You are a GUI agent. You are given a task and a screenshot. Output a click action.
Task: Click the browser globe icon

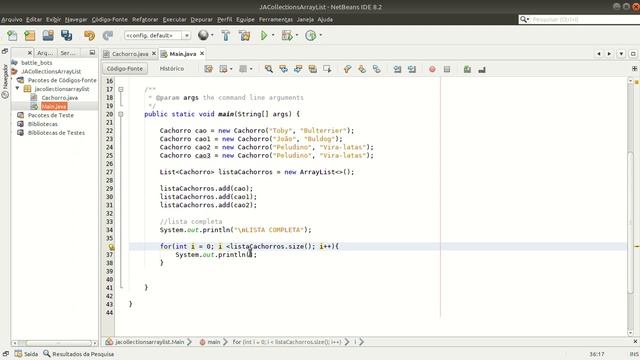203,35
